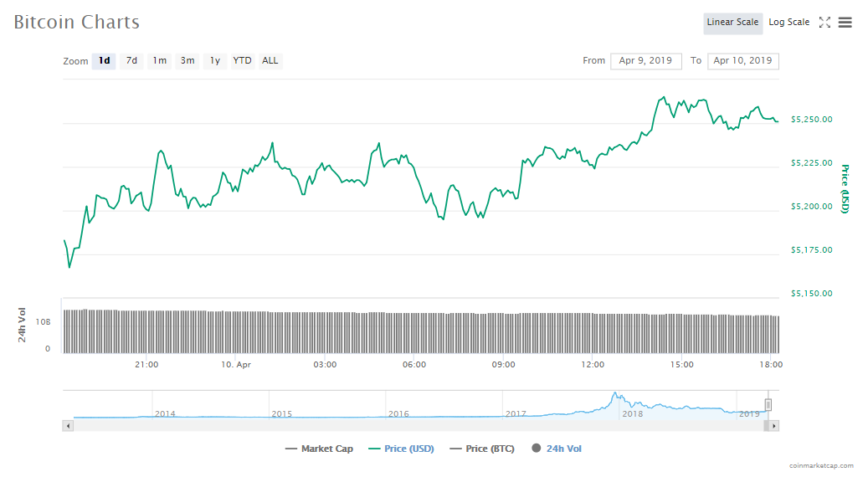
Task: Set zoom to 3m
Action: 187,61
